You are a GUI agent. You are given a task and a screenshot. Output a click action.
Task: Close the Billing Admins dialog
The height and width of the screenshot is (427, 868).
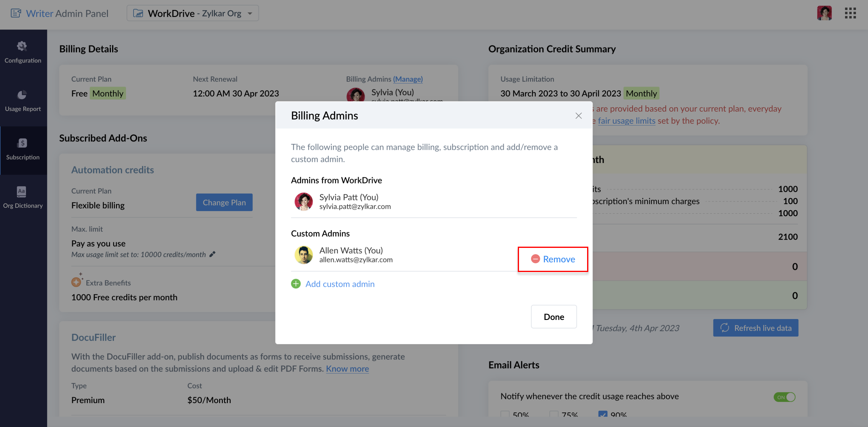[579, 116]
